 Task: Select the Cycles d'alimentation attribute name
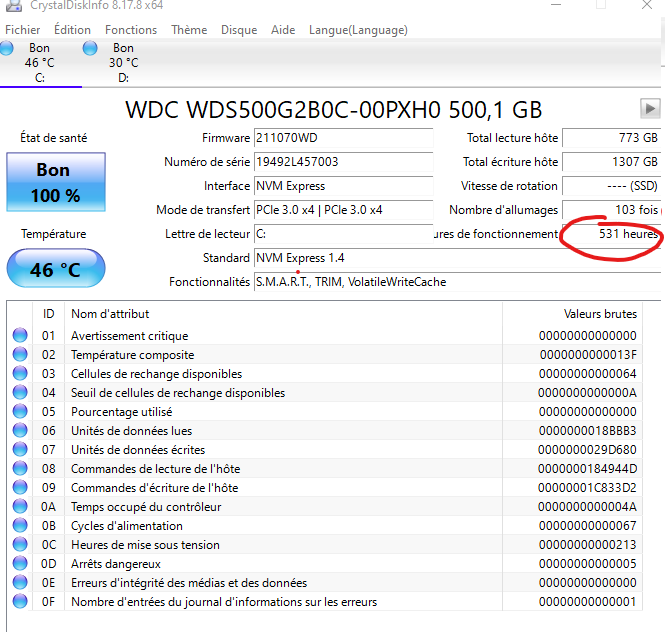(x=127, y=526)
